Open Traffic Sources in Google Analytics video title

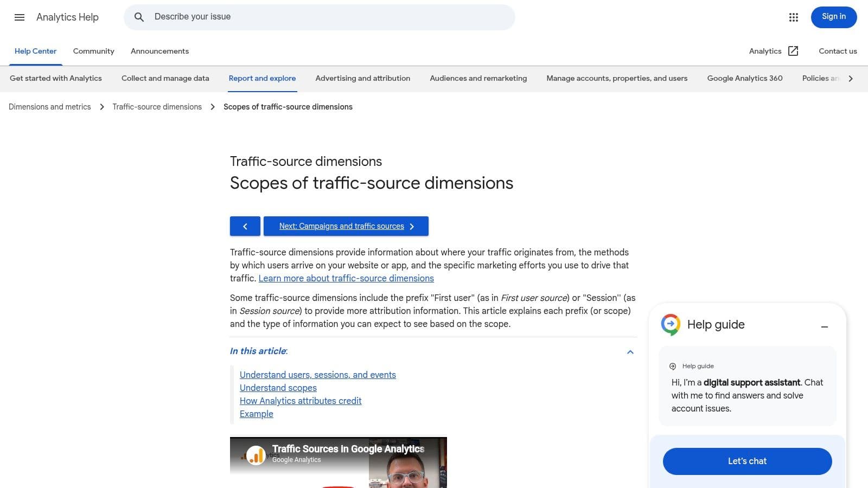(348, 449)
